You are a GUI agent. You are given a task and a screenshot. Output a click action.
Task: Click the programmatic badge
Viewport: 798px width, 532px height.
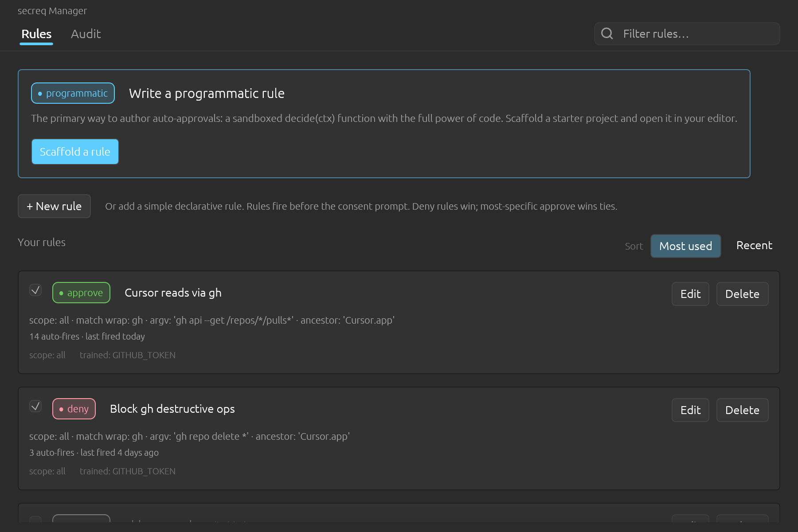tap(73, 93)
